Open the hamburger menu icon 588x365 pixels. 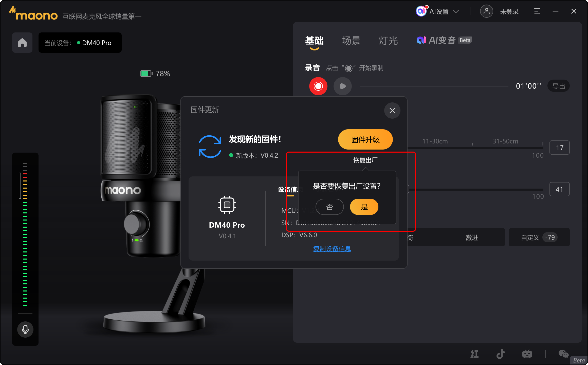(x=537, y=11)
